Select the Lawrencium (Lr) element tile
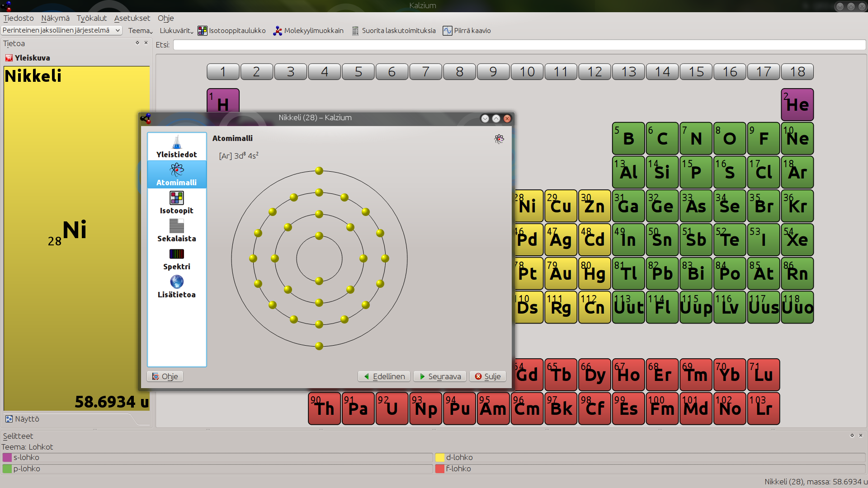Screen dimensions: 868x488 (x=764, y=408)
